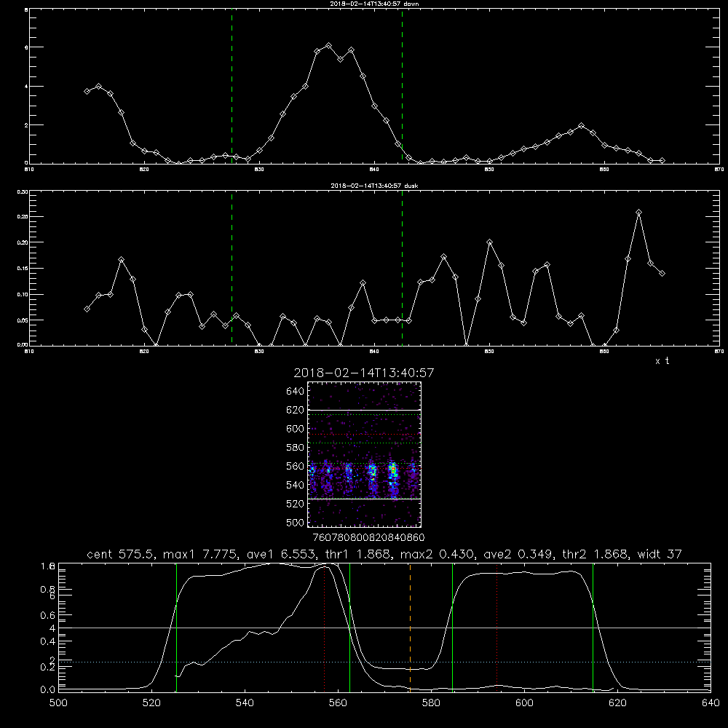Click the 'ave1 6.553' value in the stats line
The width and height of the screenshot is (728, 728).
pos(281,554)
